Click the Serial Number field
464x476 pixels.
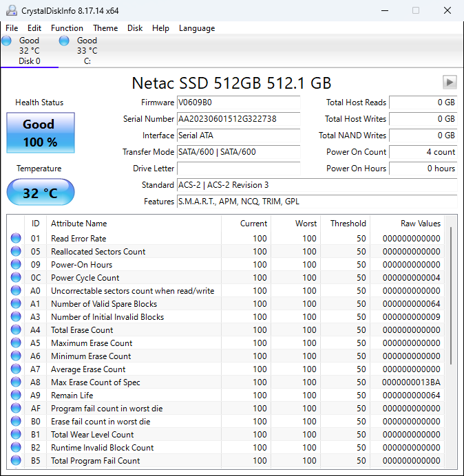[238, 119]
